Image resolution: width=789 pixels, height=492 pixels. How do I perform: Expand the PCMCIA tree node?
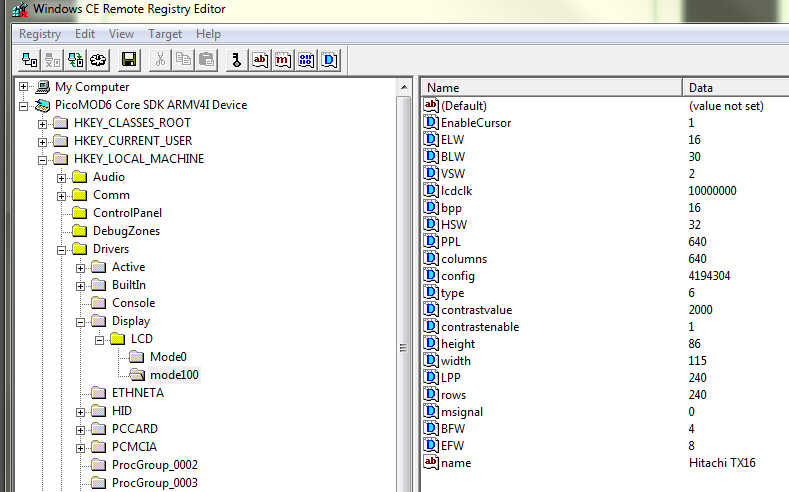[x=80, y=447]
